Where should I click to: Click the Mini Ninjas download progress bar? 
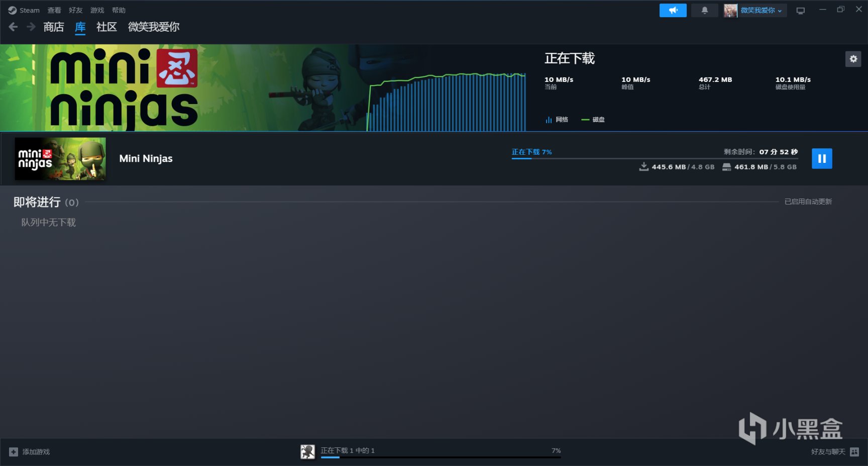pyautogui.click(x=655, y=158)
